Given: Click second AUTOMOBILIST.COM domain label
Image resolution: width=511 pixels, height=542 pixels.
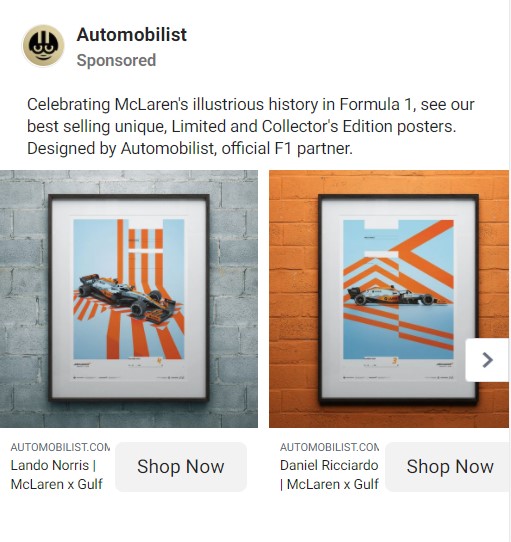Looking at the screenshot, I should pos(329,447).
